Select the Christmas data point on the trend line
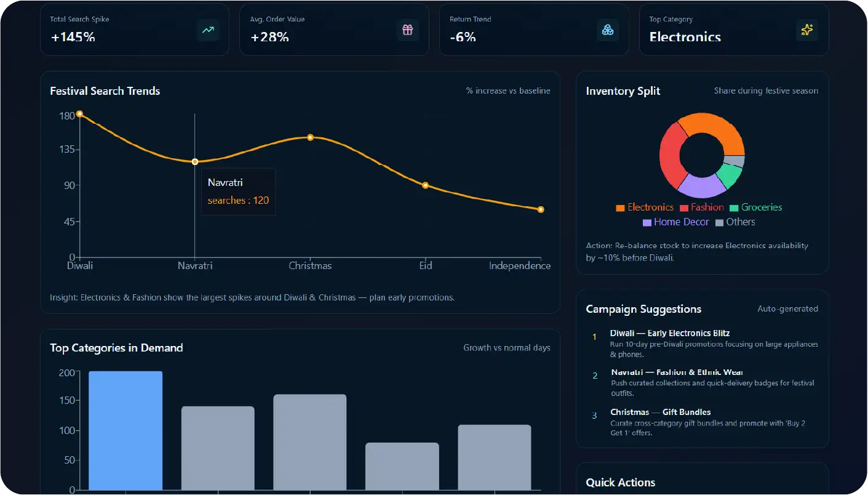 point(310,137)
